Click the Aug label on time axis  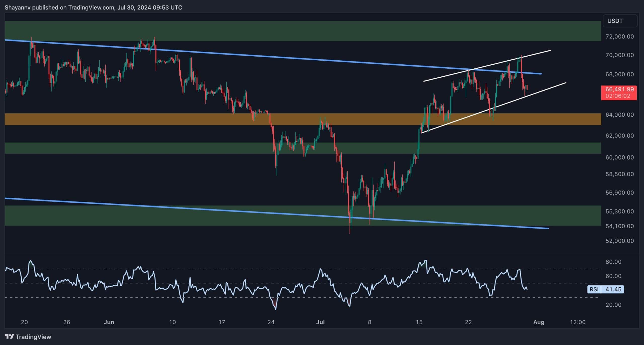tap(539, 322)
